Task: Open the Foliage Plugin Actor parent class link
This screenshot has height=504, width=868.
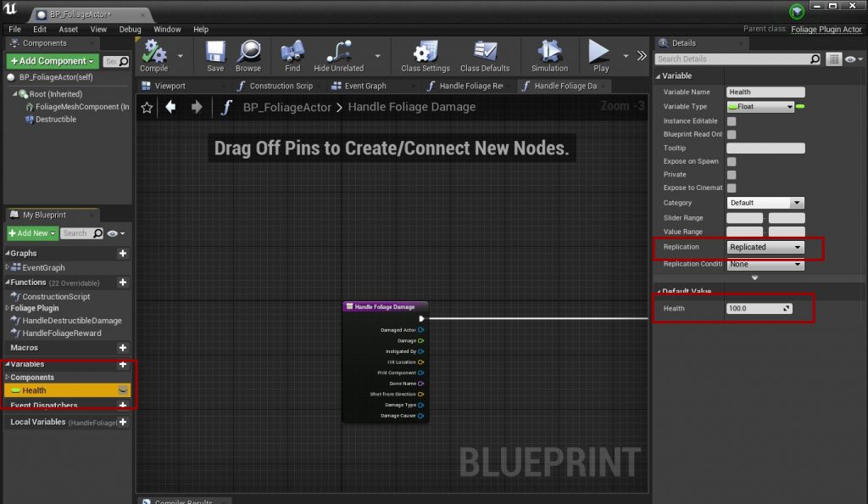Action: [x=826, y=30]
